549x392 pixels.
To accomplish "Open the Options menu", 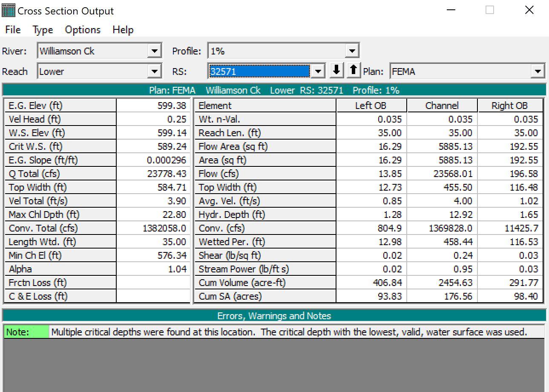I will [x=83, y=30].
